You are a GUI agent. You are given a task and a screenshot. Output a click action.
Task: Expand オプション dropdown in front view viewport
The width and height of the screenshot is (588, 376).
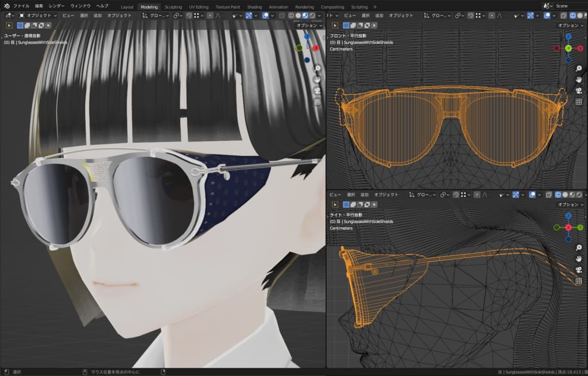pos(570,25)
